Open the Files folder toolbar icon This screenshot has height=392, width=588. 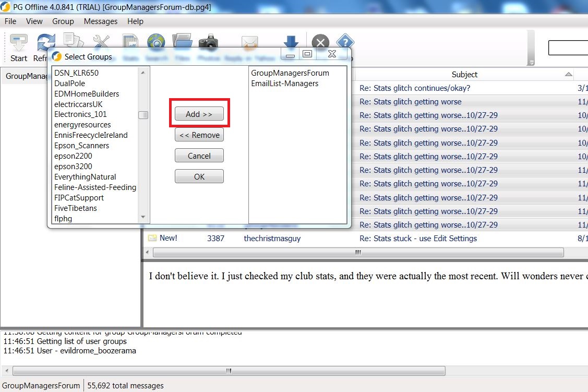point(182,41)
